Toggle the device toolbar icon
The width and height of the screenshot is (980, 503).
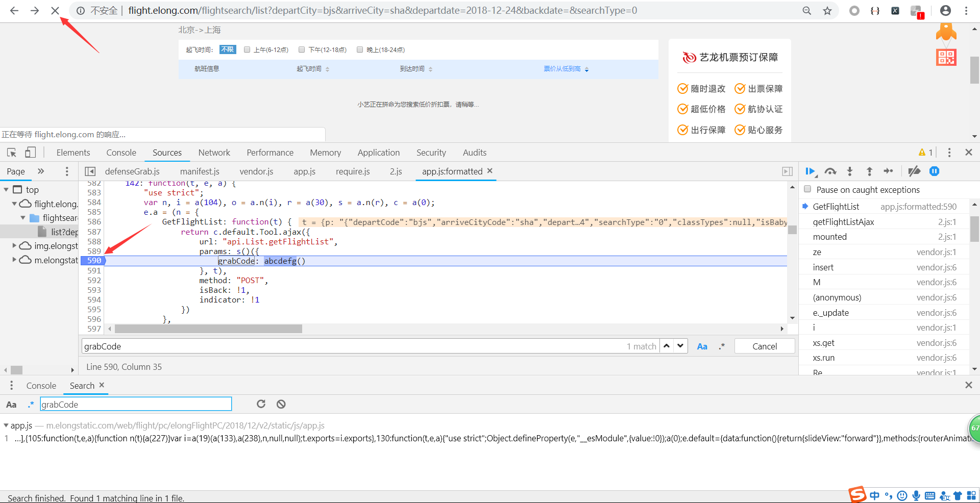click(x=31, y=153)
